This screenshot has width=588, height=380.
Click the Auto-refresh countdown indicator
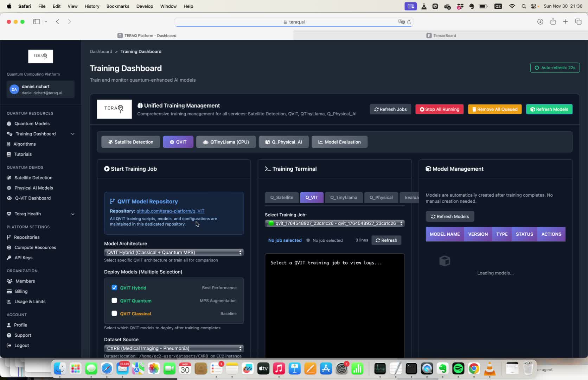pyautogui.click(x=555, y=68)
